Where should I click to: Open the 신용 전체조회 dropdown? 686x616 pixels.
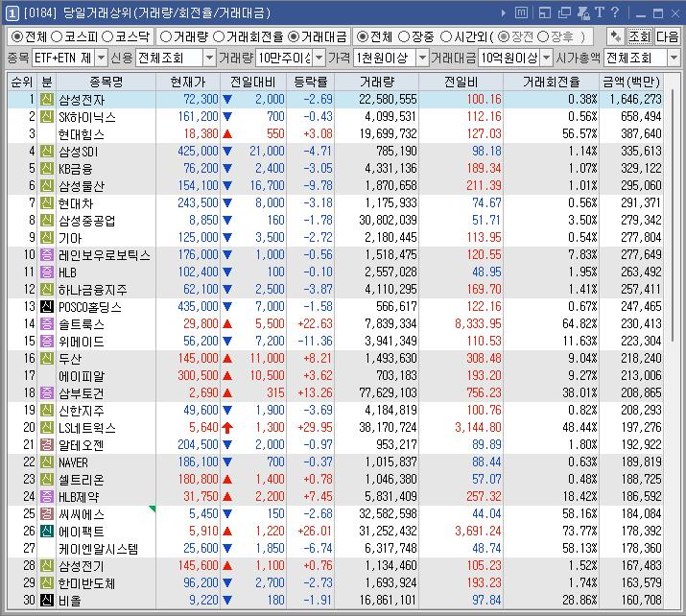(210, 58)
